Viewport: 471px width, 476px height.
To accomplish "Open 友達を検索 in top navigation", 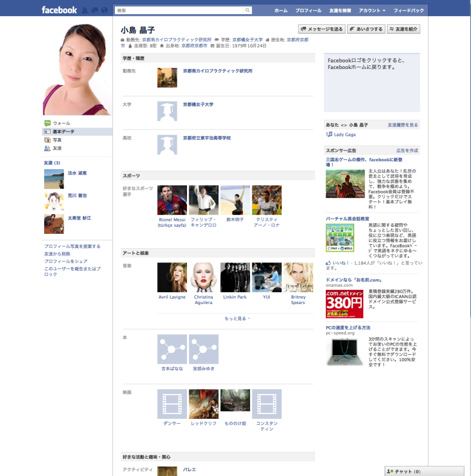I will [340, 10].
